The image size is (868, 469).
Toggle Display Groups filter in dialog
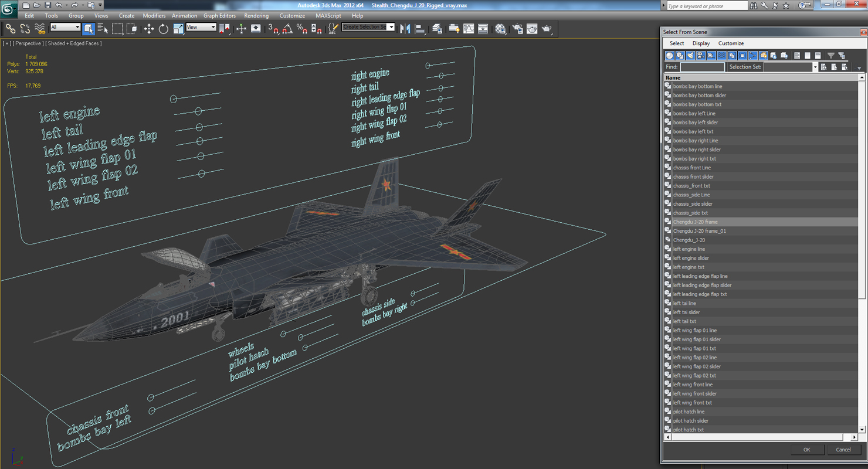(732, 56)
